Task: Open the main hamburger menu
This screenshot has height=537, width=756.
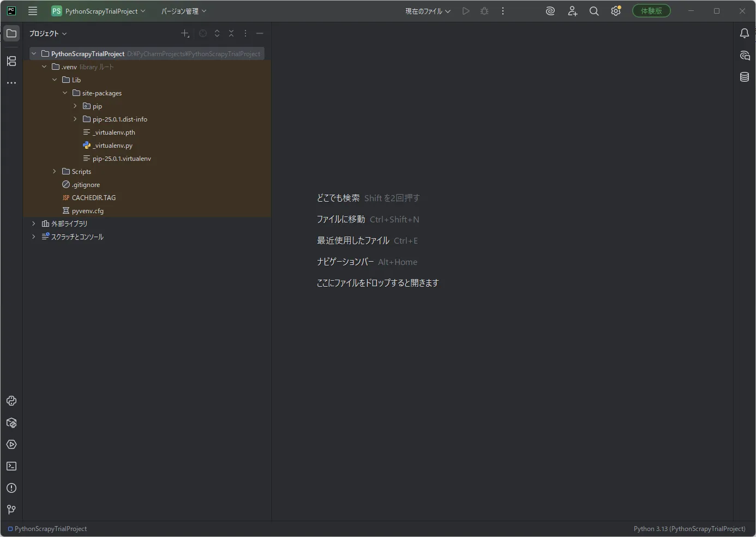Action: click(33, 11)
